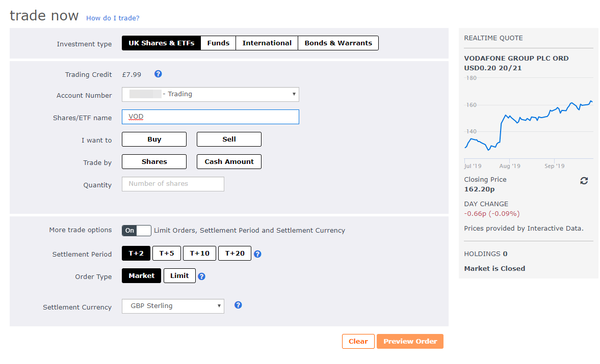Switch to the Funds investment type tab
Screen dimensions: 600x364
[218, 43]
